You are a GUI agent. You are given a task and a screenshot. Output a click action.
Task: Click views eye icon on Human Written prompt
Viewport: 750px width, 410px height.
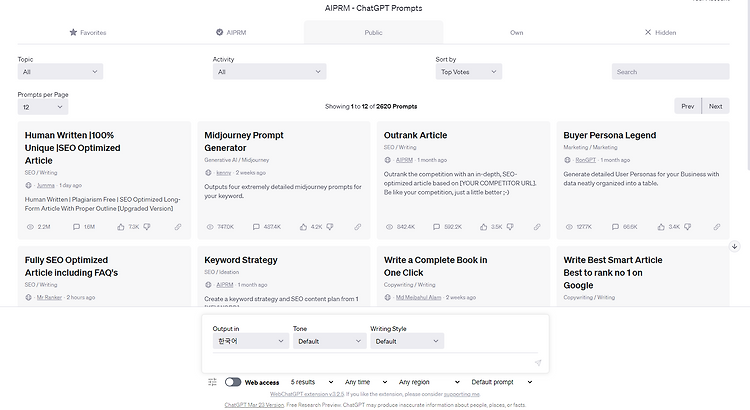pyautogui.click(x=30, y=227)
